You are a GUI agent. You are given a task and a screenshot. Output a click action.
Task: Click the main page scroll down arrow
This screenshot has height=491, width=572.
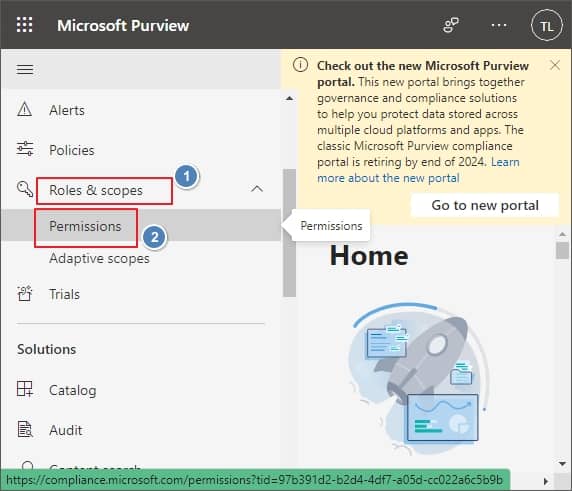562,464
